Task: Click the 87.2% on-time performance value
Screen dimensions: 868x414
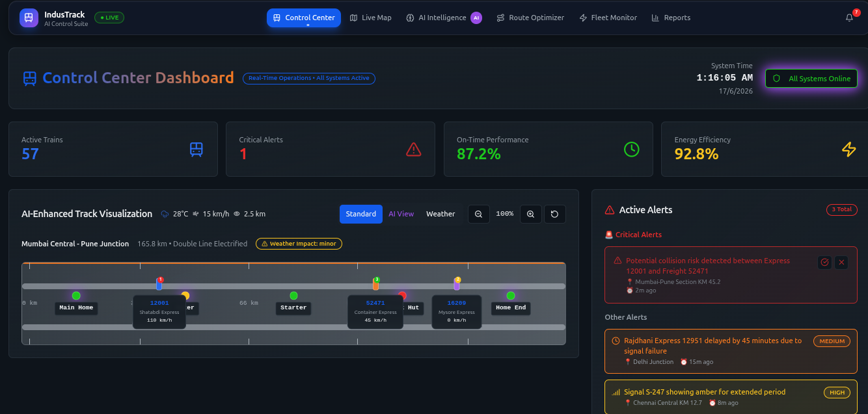Action: (479, 154)
